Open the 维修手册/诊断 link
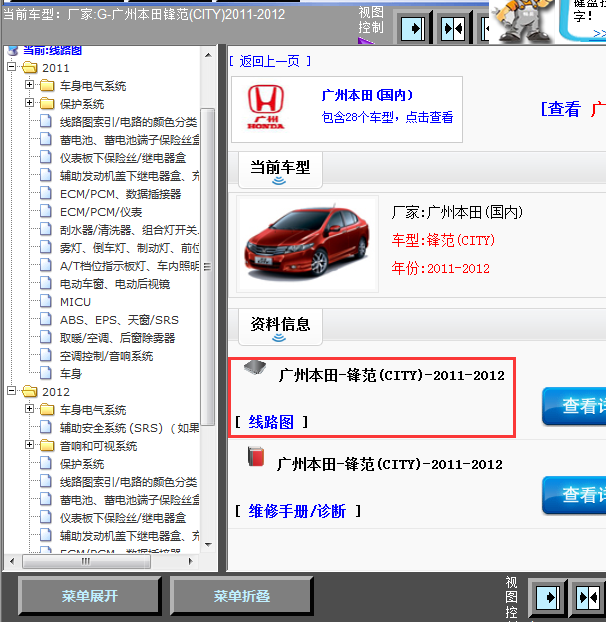This screenshot has width=606, height=622. coord(297,511)
